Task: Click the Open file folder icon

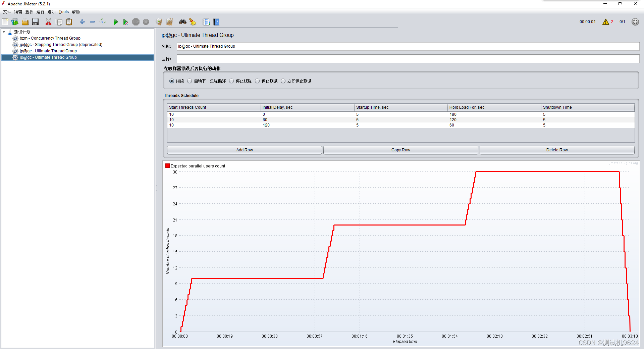Action: click(x=25, y=22)
